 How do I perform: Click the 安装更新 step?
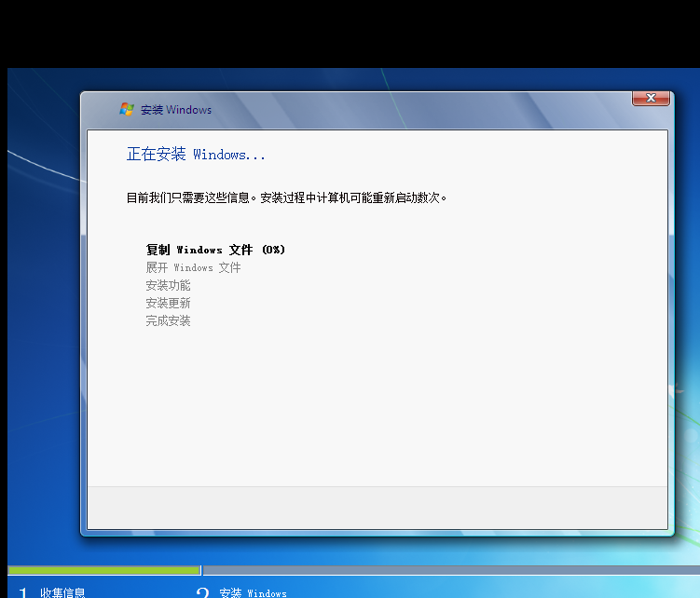click(169, 303)
